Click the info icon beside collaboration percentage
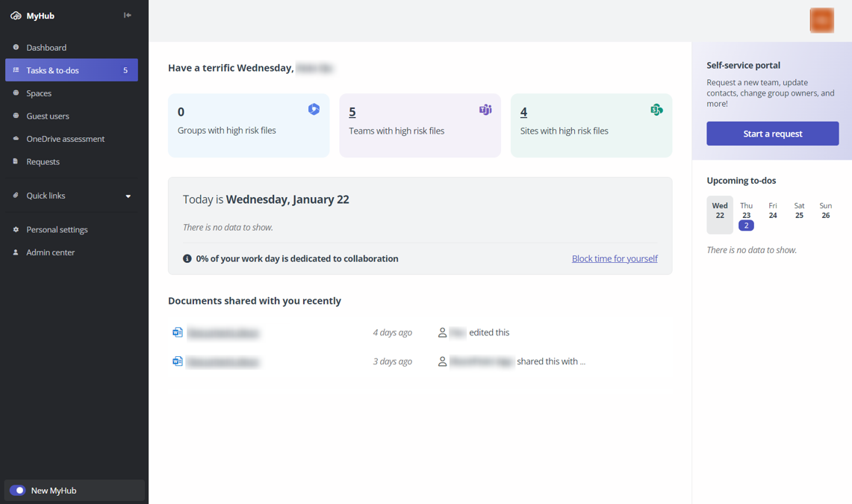Screen dimensions: 852x504 tap(187, 258)
